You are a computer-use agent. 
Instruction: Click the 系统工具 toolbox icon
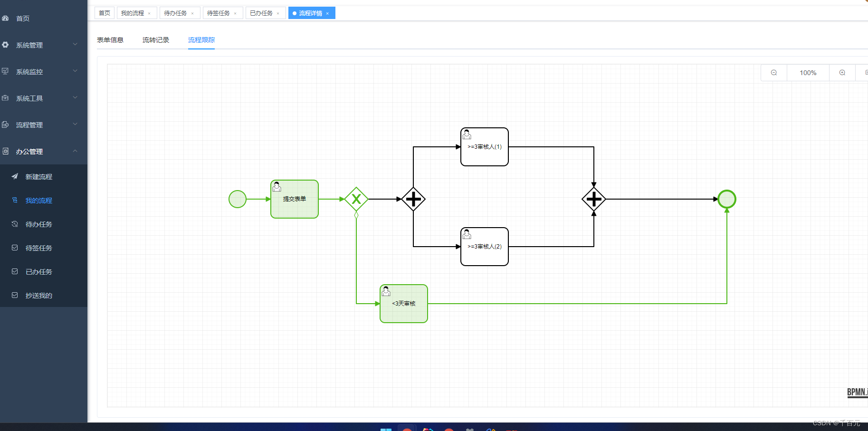(x=5, y=98)
